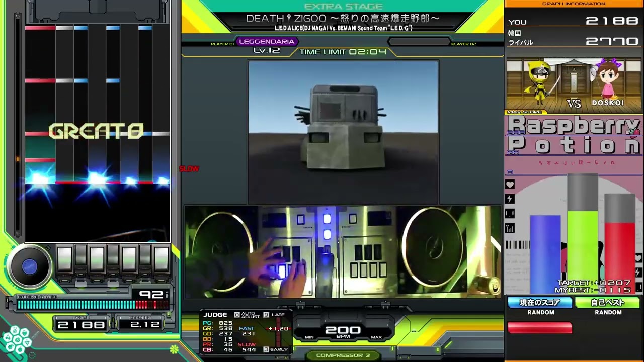Click the red bar under the score button
Viewport: 644px width, 362px height.
pos(540,328)
